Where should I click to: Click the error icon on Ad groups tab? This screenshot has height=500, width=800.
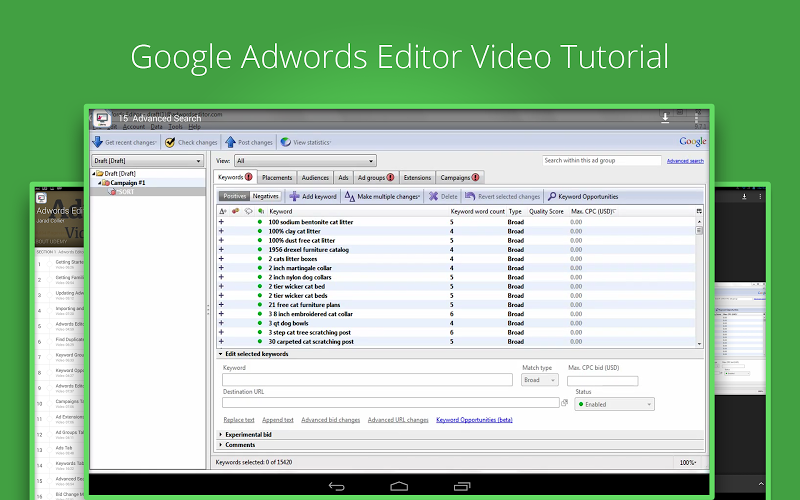390,178
